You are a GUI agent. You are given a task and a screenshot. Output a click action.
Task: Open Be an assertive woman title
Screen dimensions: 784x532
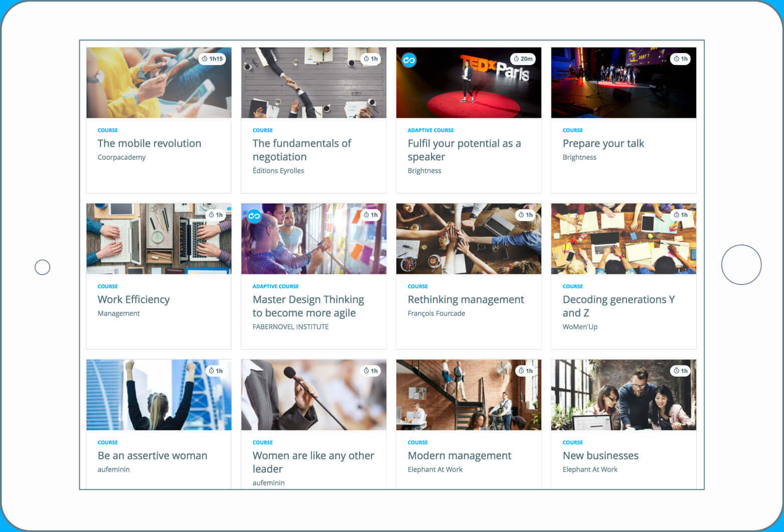pos(152,455)
